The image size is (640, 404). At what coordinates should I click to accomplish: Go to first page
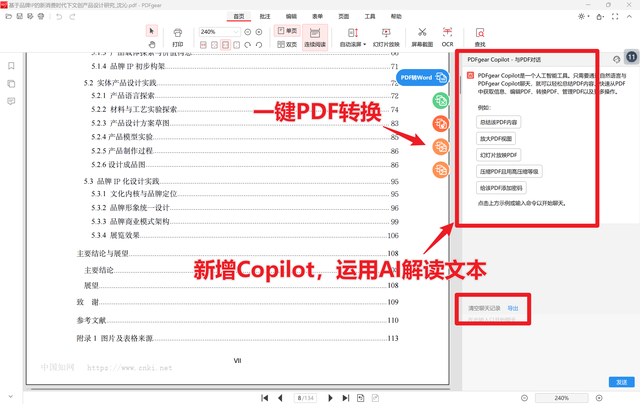[x=264, y=398]
